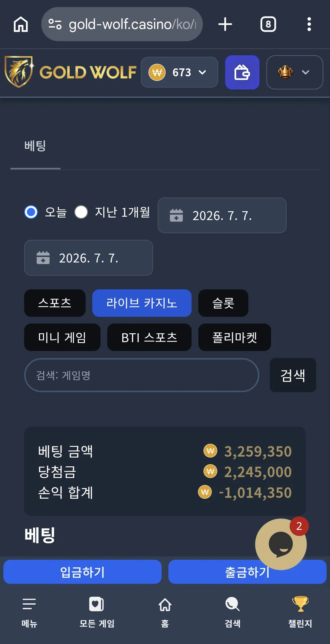Switch to the 슬롯 category
Screen dimensions: 330x644
tap(223, 303)
